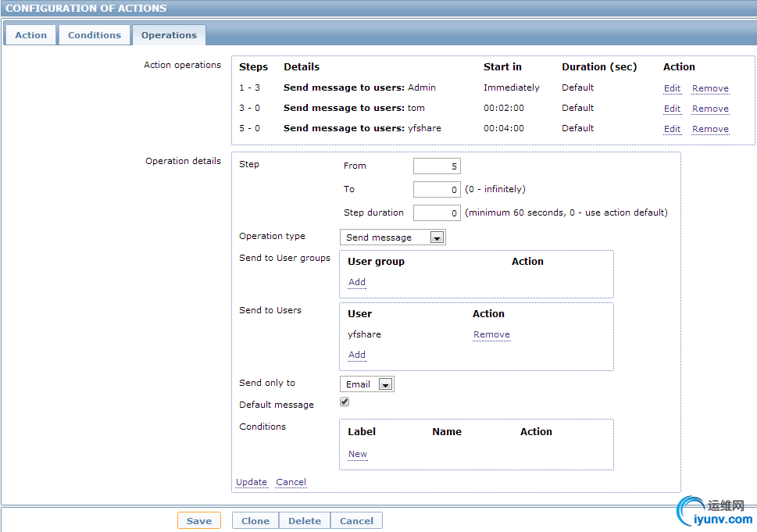The image size is (757, 532).
Task: Edit the yfshare message operation
Action: (x=672, y=129)
